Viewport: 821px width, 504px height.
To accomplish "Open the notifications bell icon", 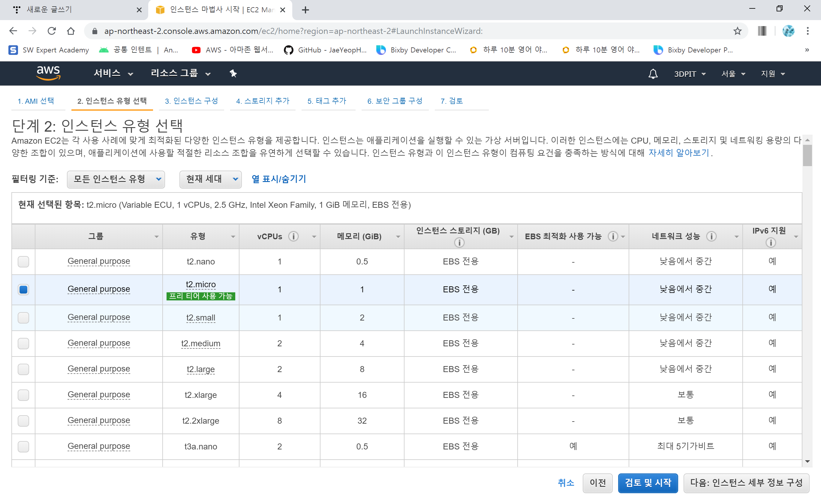I will pos(653,74).
